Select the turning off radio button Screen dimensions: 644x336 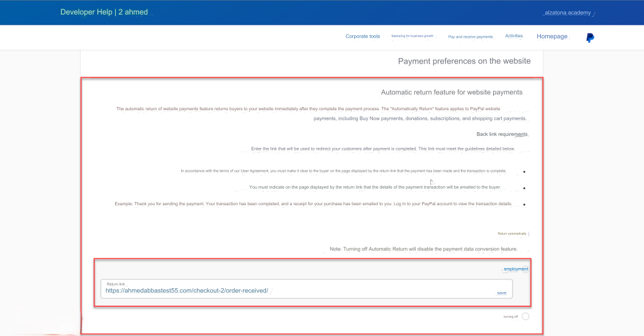pos(525,316)
